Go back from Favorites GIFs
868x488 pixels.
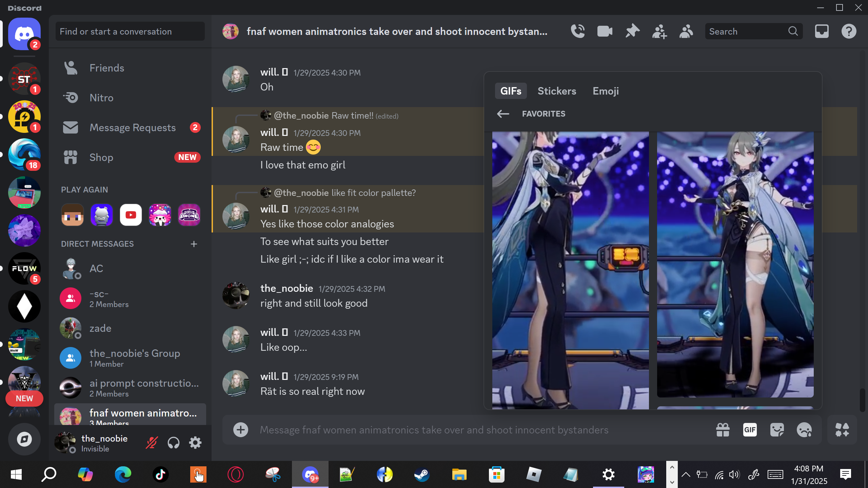(x=503, y=114)
